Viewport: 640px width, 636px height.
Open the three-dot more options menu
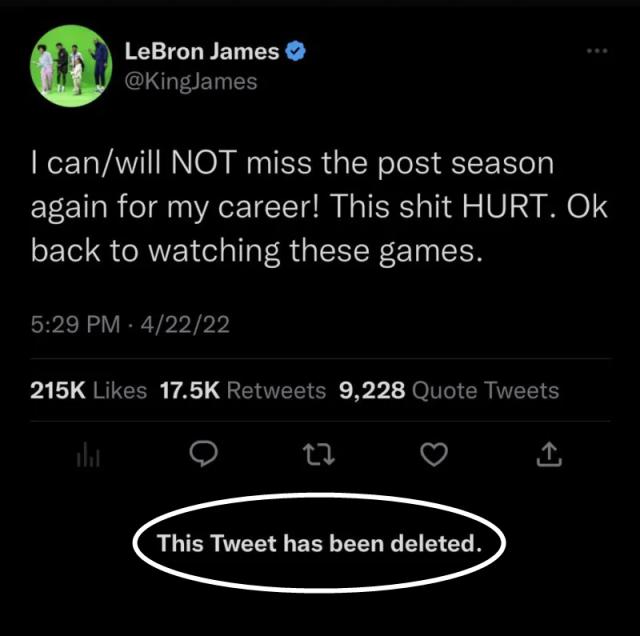pos(597,51)
